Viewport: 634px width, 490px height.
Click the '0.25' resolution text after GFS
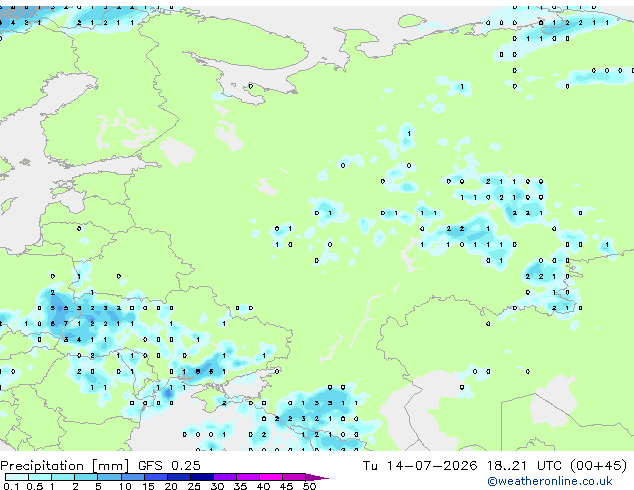click(x=186, y=466)
